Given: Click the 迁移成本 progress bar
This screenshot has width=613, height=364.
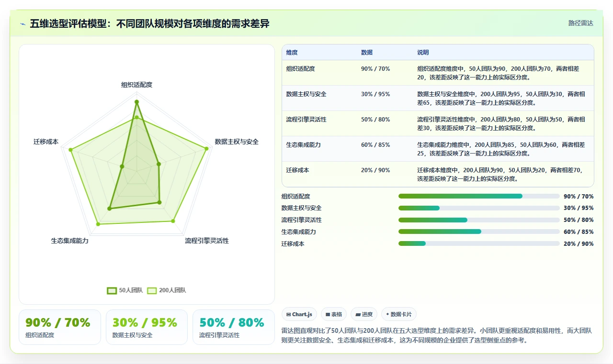Looking at the screenshot, I should (479, 243).
